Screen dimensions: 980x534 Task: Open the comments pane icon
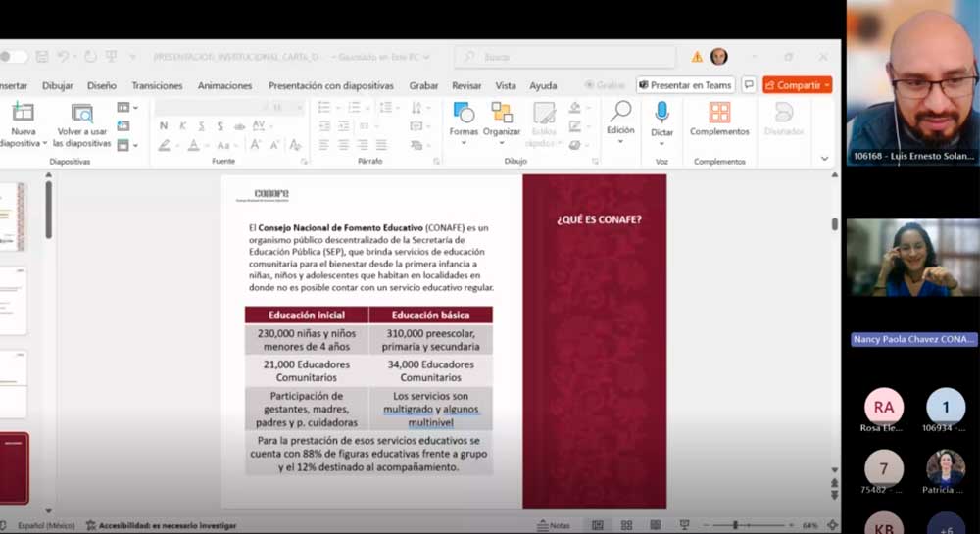749,85
